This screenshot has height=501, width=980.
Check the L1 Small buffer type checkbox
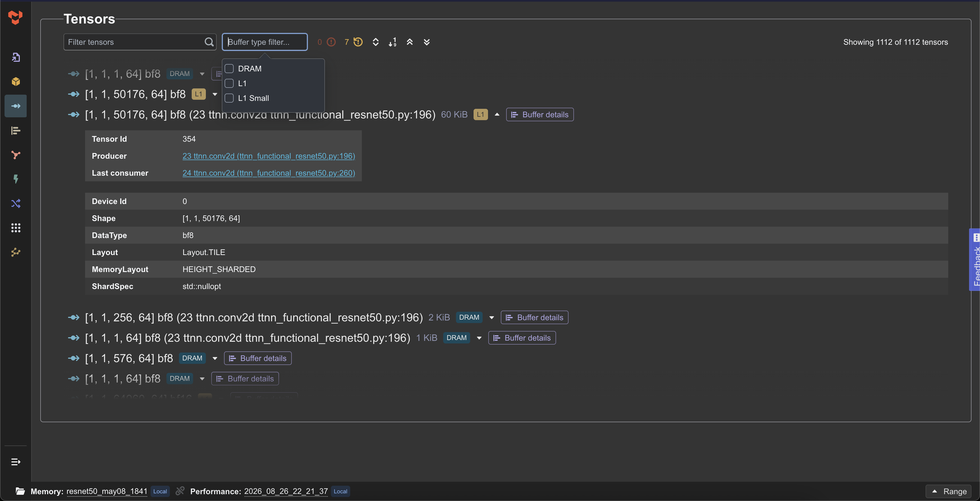point(229,98)
